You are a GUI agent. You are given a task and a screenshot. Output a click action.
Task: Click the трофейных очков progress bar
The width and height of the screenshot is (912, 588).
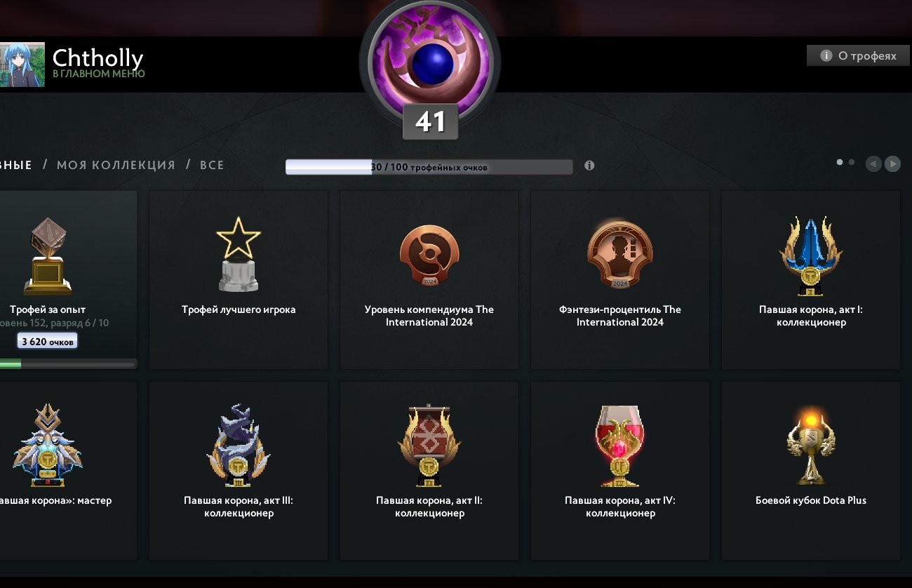(x=429, y=167)
